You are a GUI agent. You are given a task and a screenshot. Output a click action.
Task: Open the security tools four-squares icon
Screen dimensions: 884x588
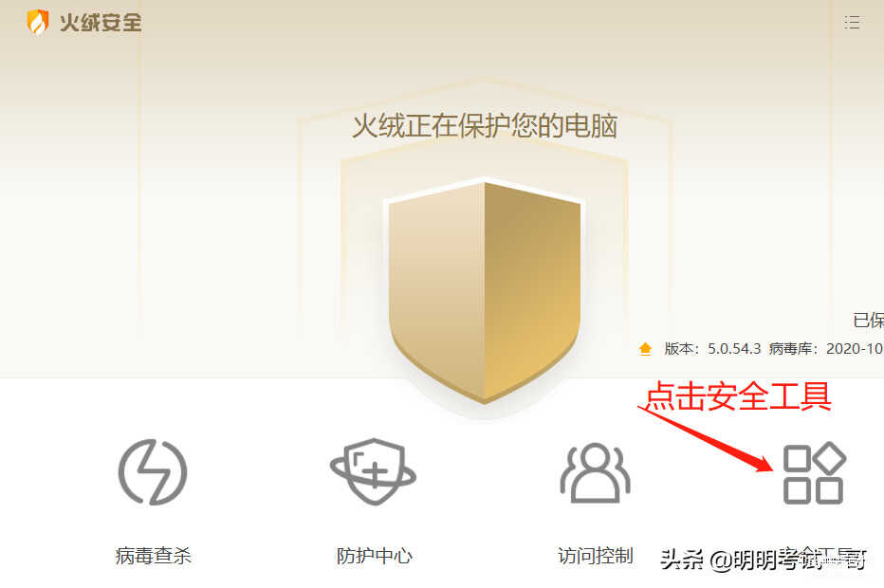(814, 472)
